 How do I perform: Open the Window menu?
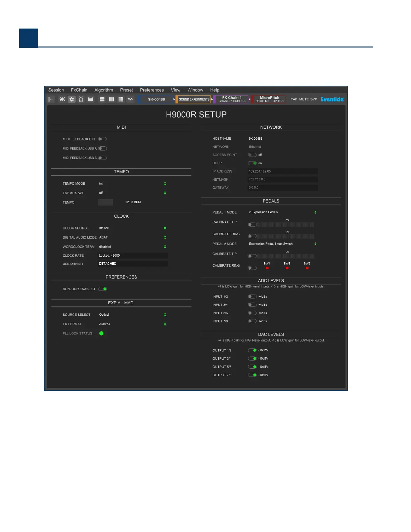[x=195, y=90]
